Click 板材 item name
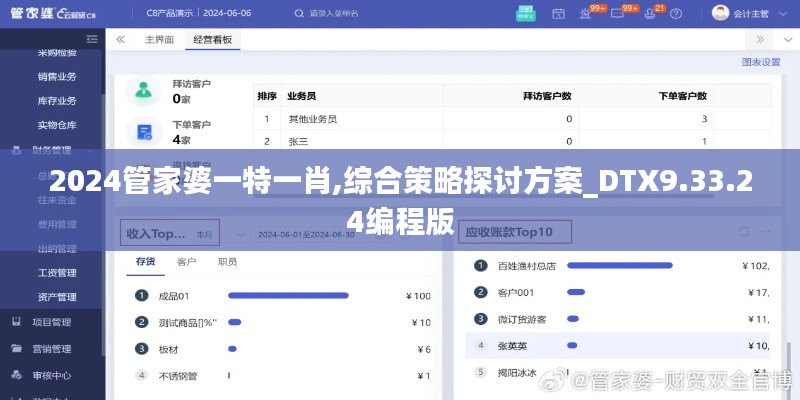This screenshot has height=400, width=800. (168, 349)
